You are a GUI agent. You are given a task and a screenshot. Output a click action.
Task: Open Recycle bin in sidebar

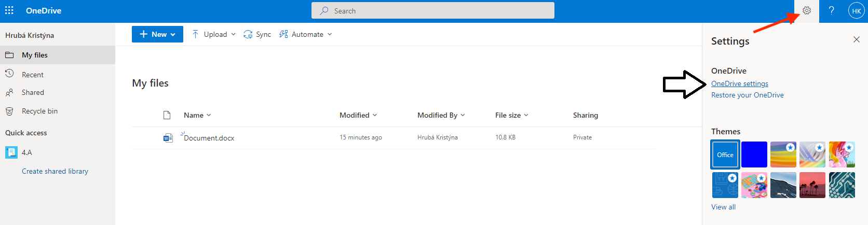coord(39,111)
